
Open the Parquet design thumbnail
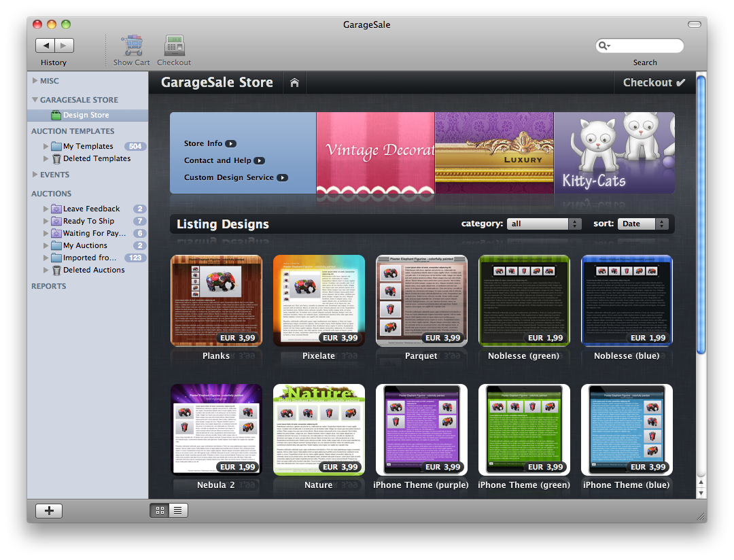click(x=421, y=300)
